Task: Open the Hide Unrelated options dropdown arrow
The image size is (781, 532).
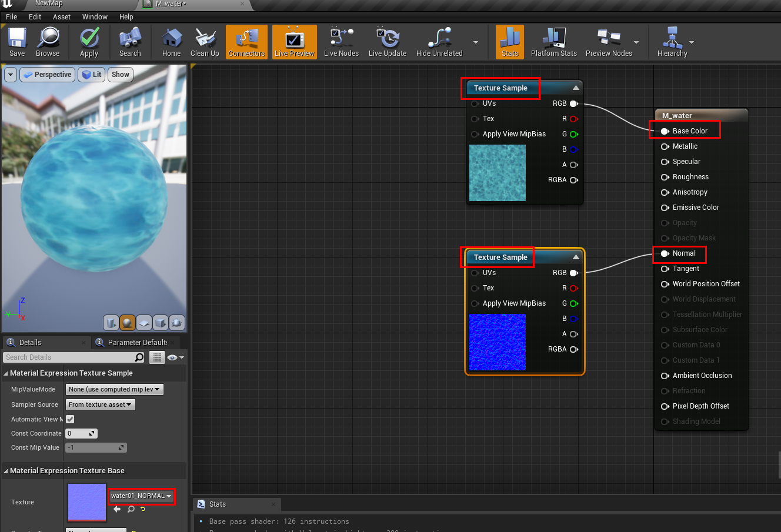Action: pyautogui.click(x=476, y=42)
